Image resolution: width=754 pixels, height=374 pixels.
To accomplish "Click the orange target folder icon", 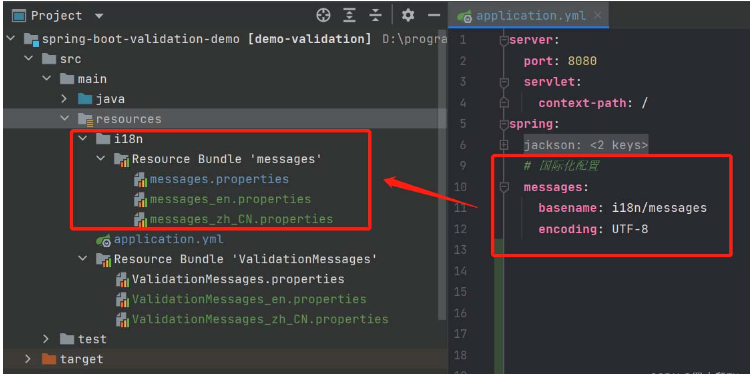I will tap(49, 359).
